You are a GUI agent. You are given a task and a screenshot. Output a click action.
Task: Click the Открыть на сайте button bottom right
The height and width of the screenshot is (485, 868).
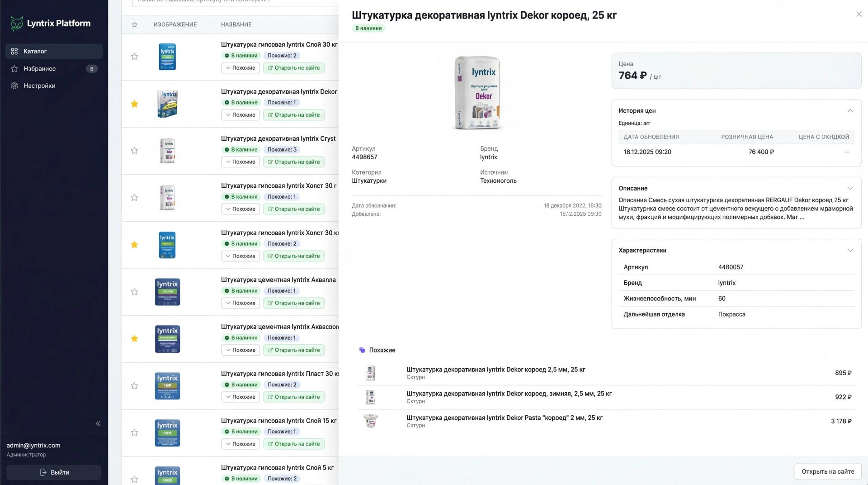[828, 471]
